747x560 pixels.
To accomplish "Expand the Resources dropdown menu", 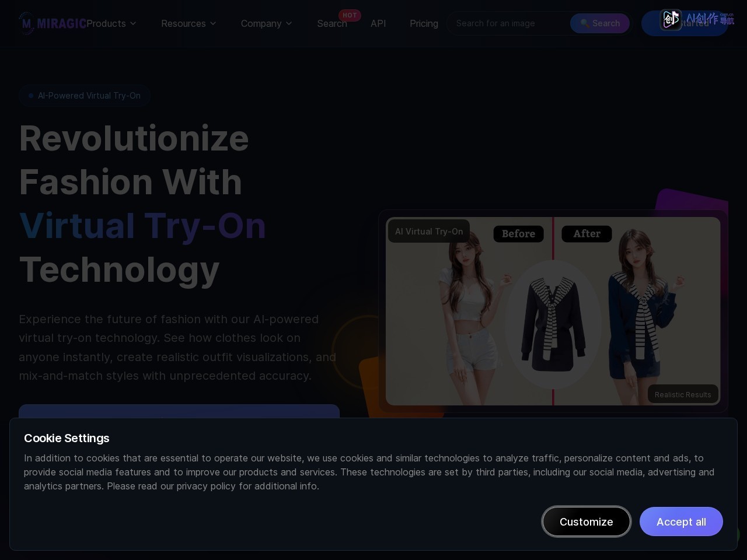I will click(189, 23).
